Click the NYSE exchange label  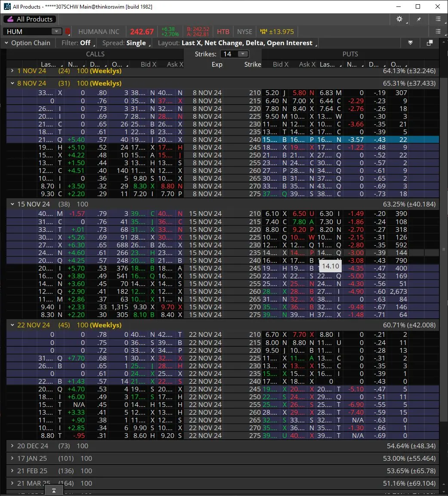pyautogui.click(x=244, y=32)
